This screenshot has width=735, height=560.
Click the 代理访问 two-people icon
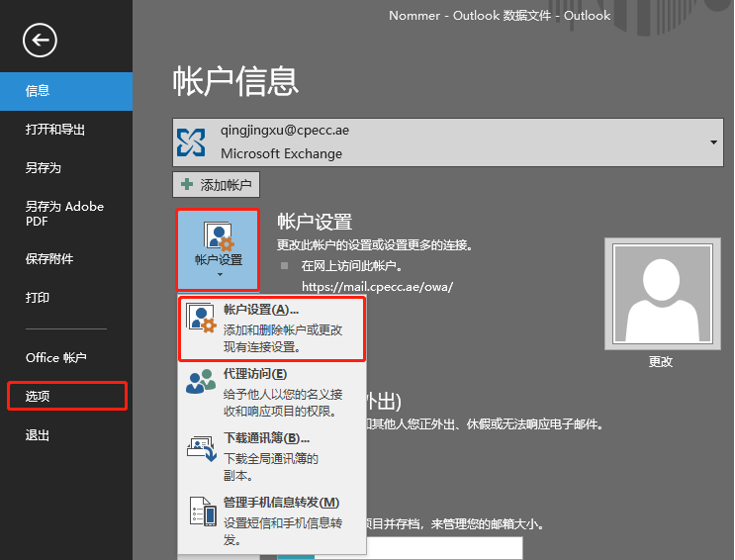coord(201,381)
